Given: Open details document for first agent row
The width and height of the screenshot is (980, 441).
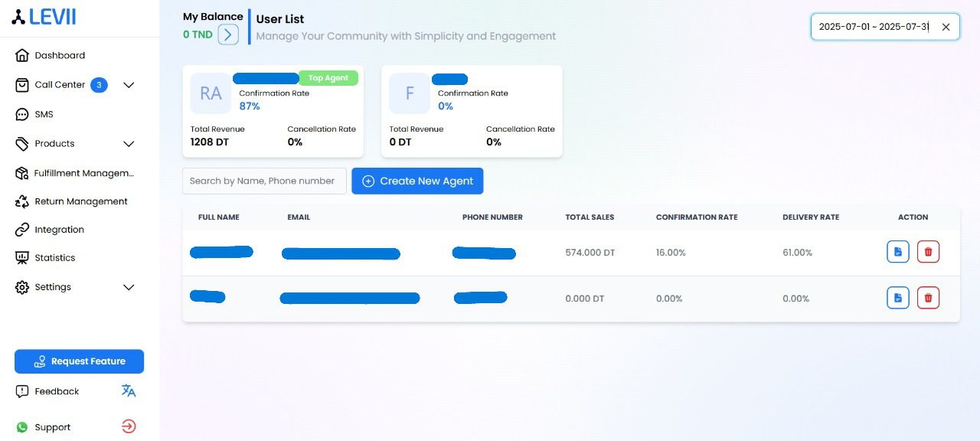Looking at the screenshot, I should point(898,252).
